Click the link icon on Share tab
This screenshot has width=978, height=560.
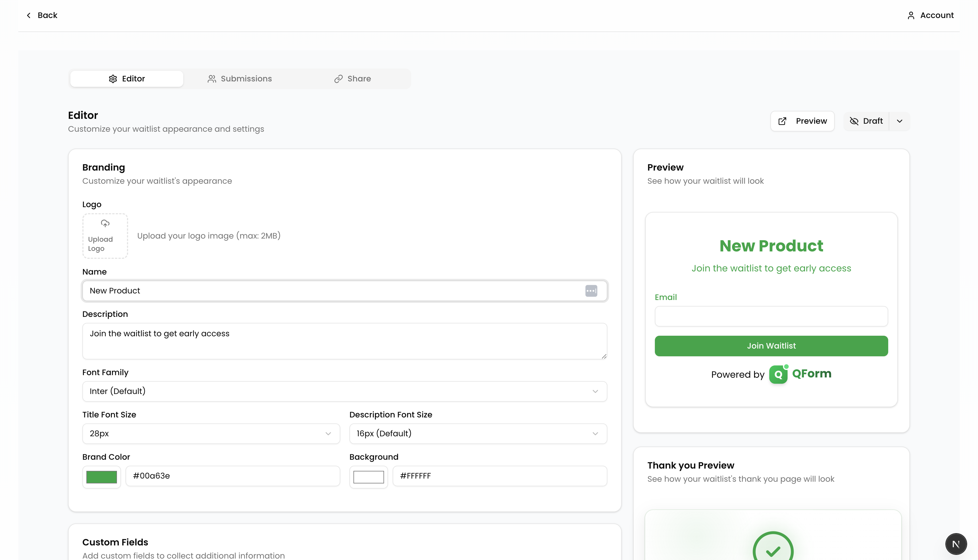338,79
